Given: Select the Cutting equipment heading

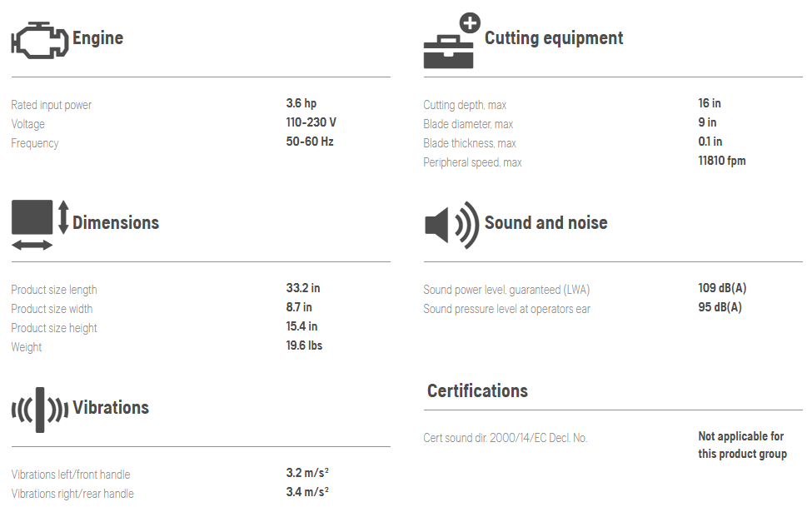Looking at the screenshot, I should pyautogui.click(x=554, y=38).
